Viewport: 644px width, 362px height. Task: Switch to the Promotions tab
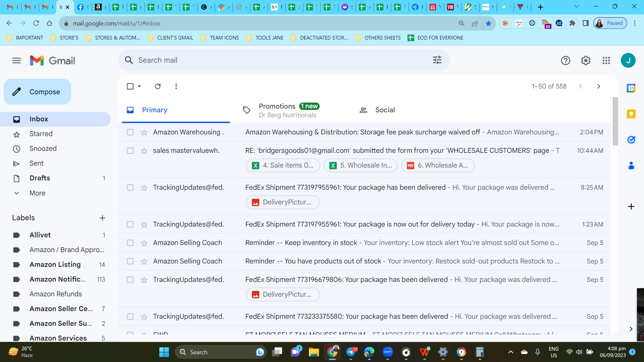pyautogui.click(x=288, y=110)
